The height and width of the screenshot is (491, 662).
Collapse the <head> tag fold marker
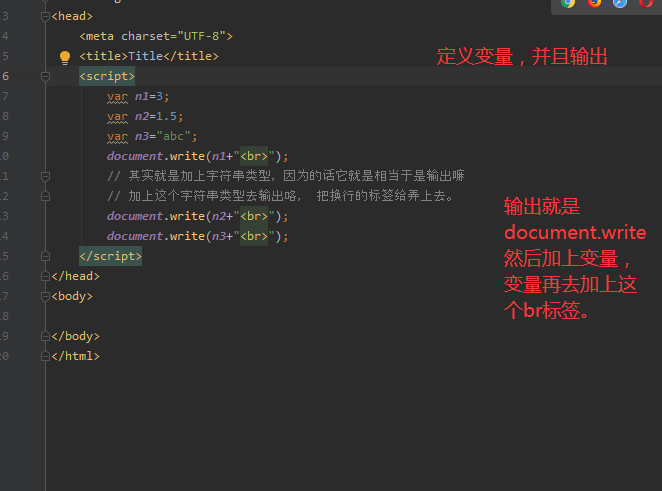(45, 16)
